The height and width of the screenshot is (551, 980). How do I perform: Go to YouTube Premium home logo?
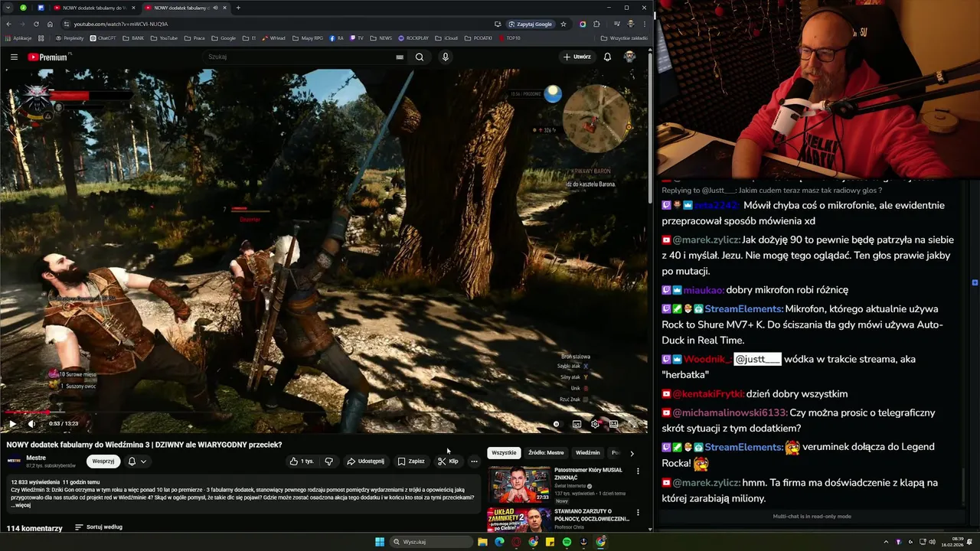(47, 57)
